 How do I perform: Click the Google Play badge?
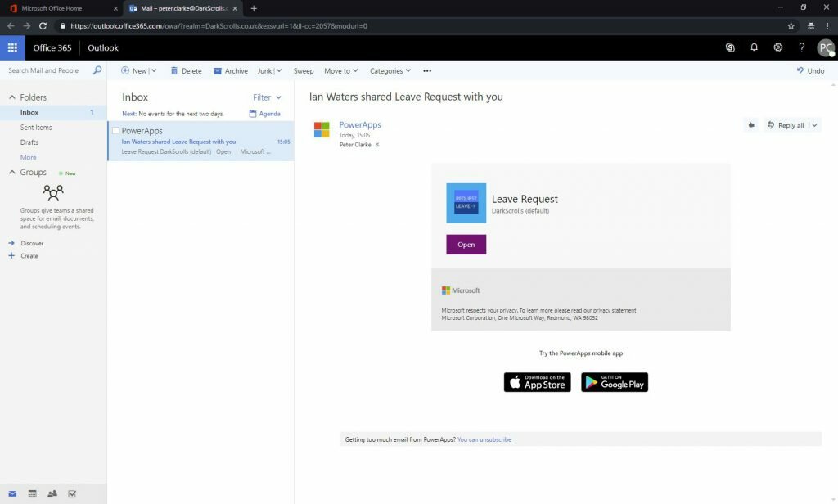[615, 382]
